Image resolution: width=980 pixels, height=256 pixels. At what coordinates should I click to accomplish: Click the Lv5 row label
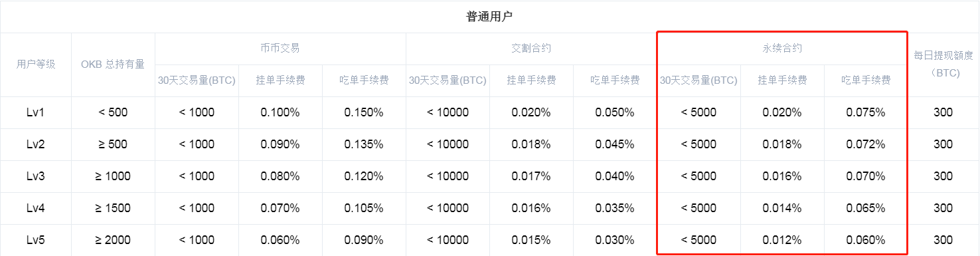coord(36,240)
